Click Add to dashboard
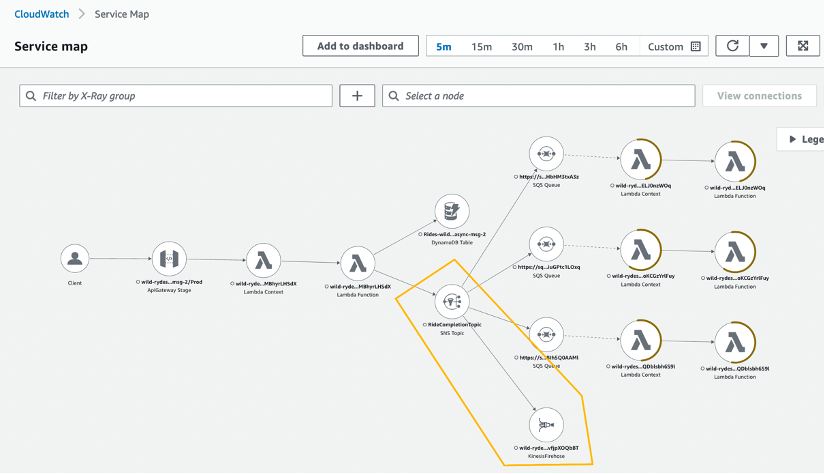 [x=360, y=46]
